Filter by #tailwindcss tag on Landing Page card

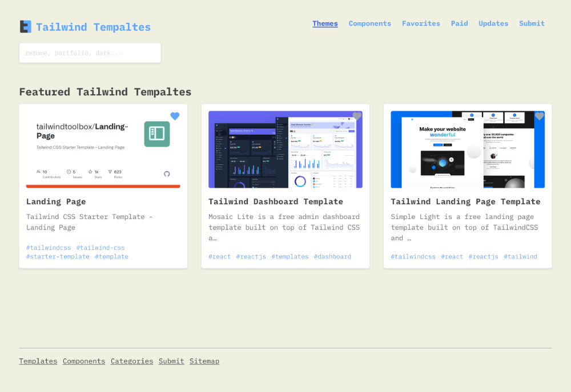[x=49, y=248]
